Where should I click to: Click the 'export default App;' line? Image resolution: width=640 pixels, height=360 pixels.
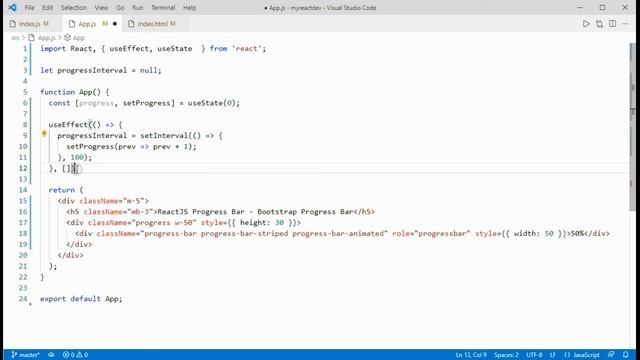(x=81, y=299)
